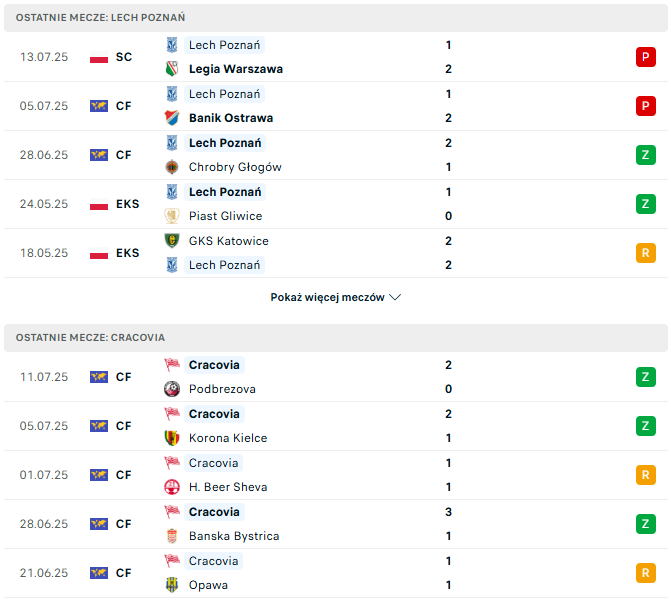Click the GKS Katowice club crest
Viewport: 671px width, 611px height.
tap(172, 241)
